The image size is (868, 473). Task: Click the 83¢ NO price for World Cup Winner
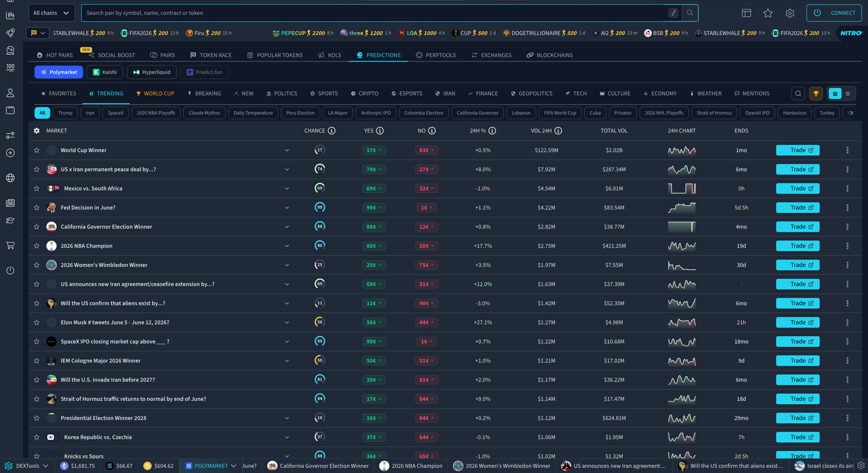pyautogui.click(x=427, y=150)
